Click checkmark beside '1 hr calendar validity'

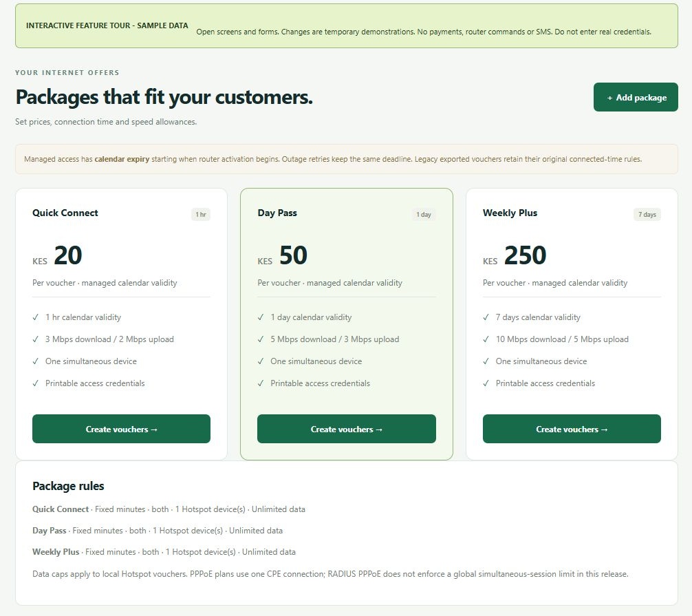point(35,317)
